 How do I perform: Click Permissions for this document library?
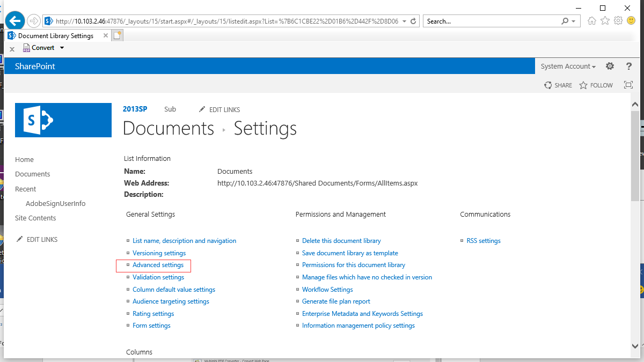(x=353, y=265)
